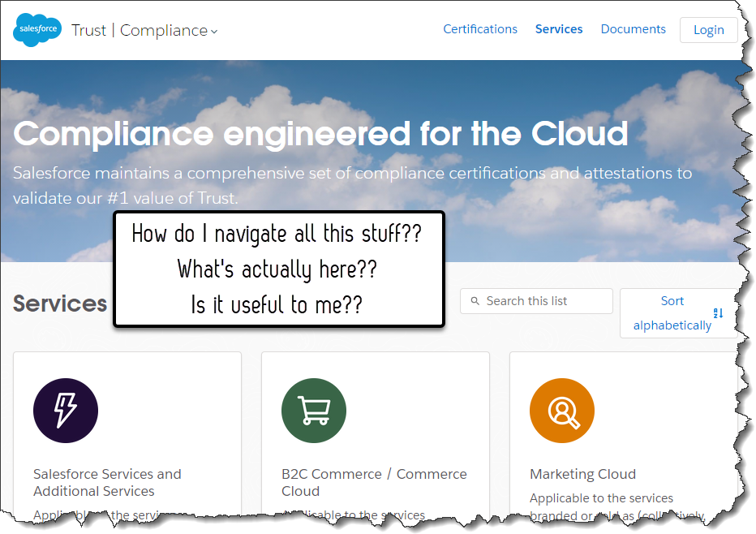Open the Compliance dropdown chevron
Viewport: 756px width, 534px height.
(x=214, y=32)
